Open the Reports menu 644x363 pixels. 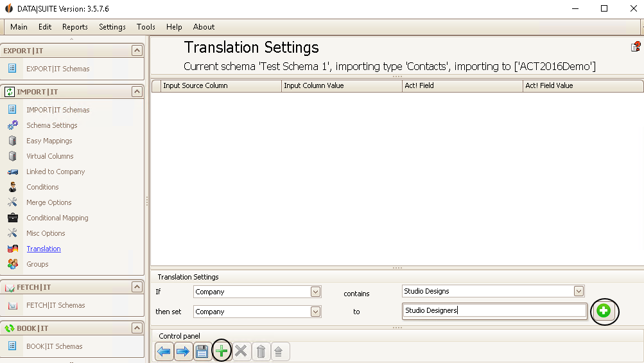click(x=74, y=27)
